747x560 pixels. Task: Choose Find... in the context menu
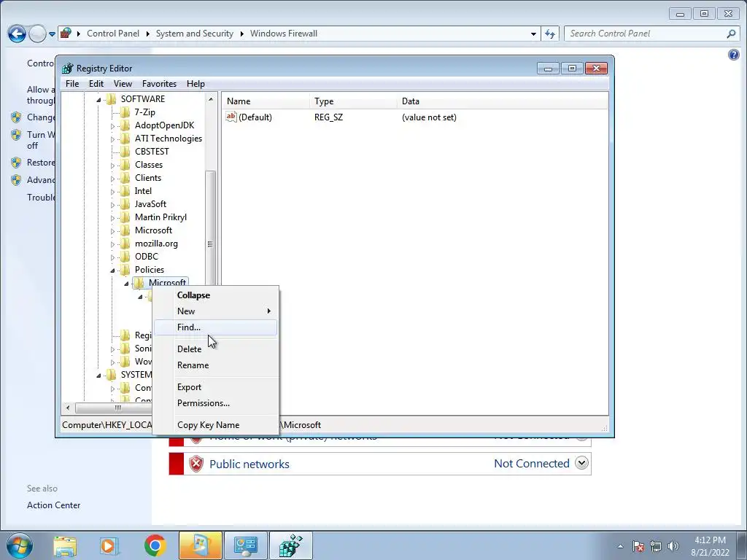click(x=215, y=327)
